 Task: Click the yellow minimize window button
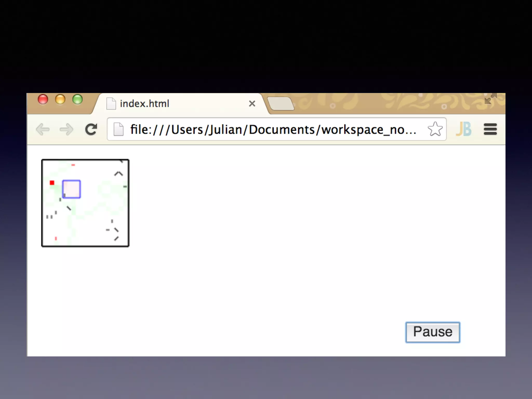click(x=60, y=99)
